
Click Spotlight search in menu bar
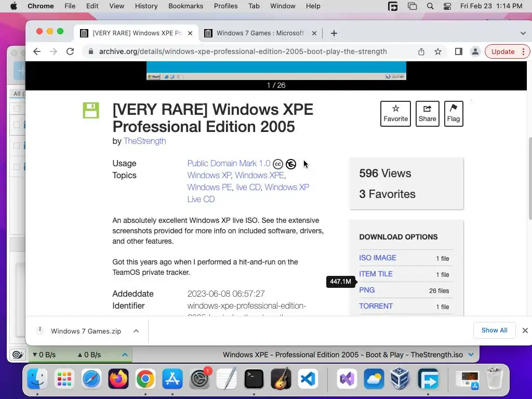coord(430,6)
